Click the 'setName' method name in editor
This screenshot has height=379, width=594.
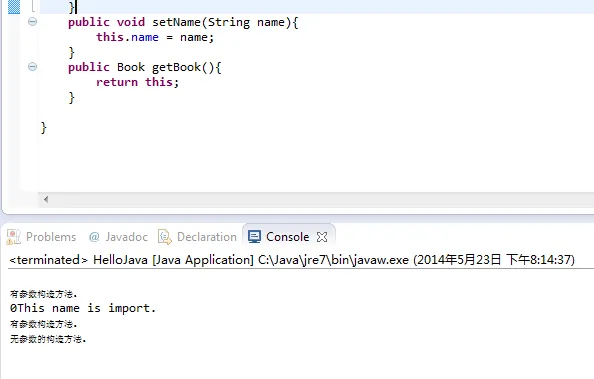[176, 22]
